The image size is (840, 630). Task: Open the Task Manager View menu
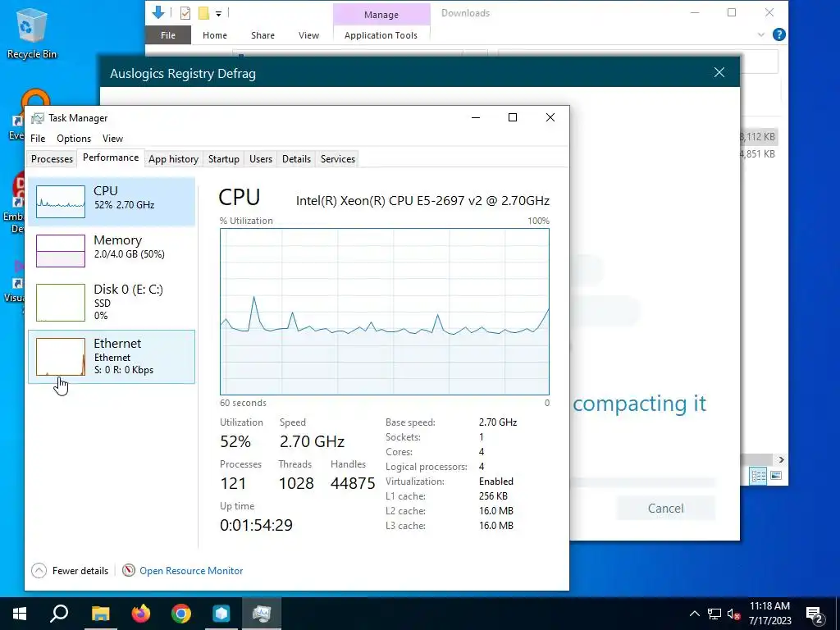[112, 138]
